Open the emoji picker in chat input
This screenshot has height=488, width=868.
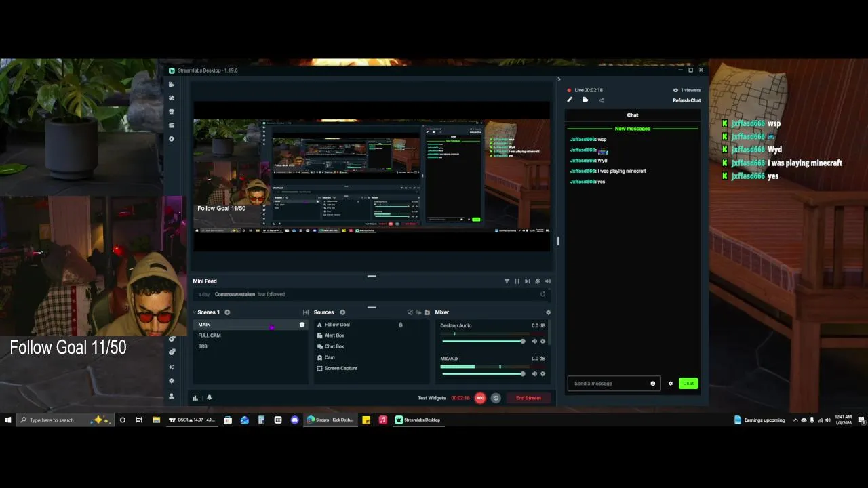[653, 384]
